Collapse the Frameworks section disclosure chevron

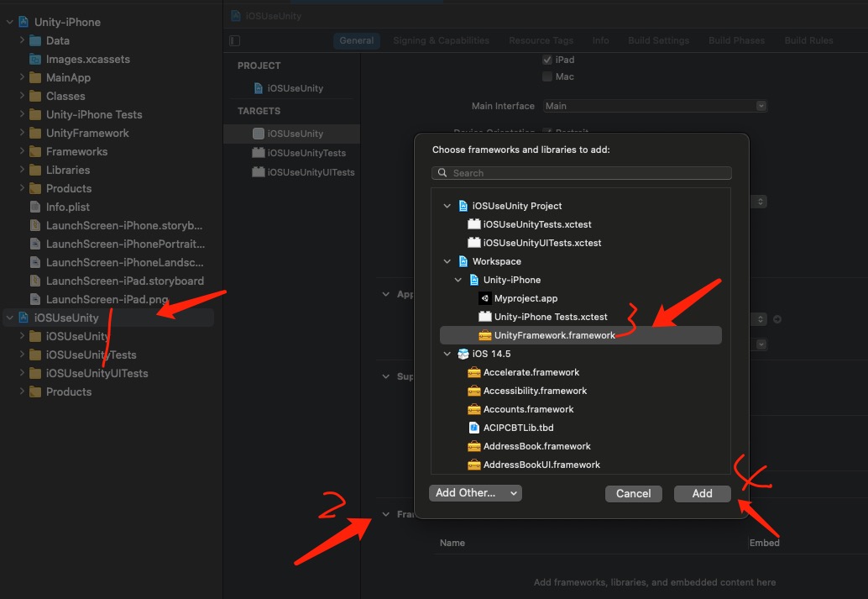[386, 514]
